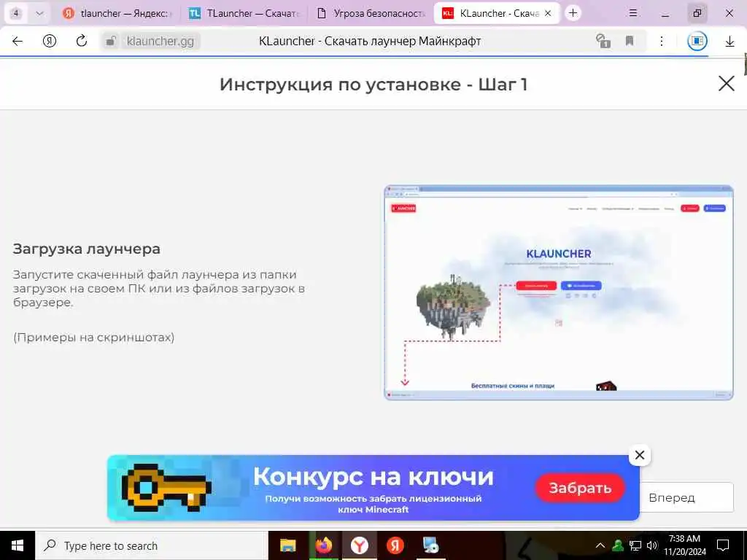
Task: Click the Type here to search box
Action: click(152, 545)
